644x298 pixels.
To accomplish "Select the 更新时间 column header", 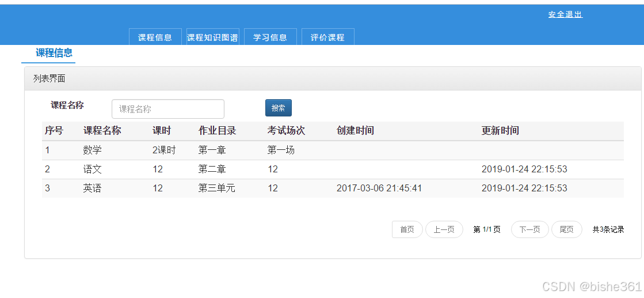I will pos(500,131).
